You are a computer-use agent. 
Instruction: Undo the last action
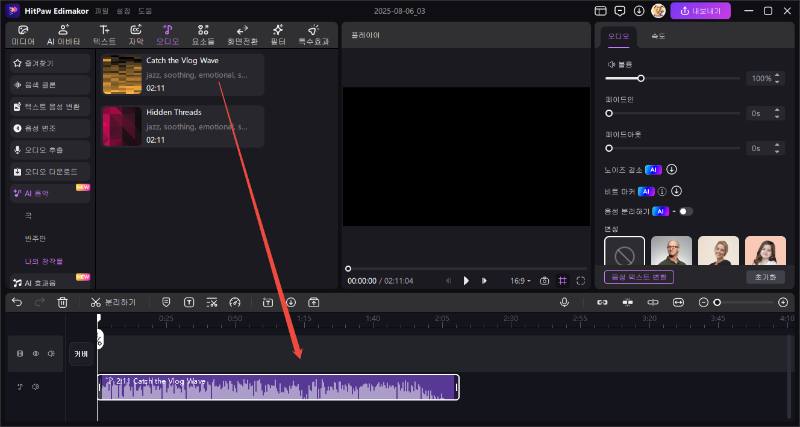[x=17, y=302]
